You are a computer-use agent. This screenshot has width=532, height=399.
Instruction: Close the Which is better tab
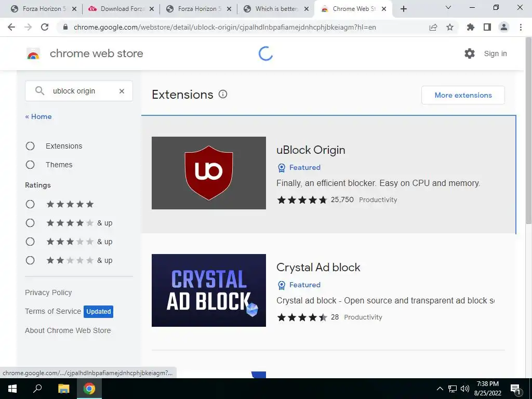(307, 9)
